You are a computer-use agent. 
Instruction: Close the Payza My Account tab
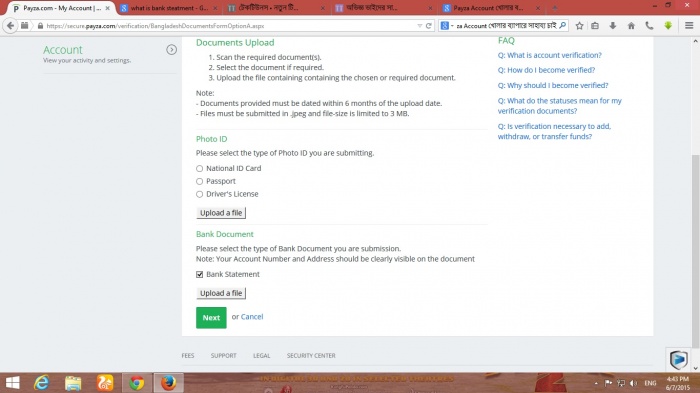point(108,8)
